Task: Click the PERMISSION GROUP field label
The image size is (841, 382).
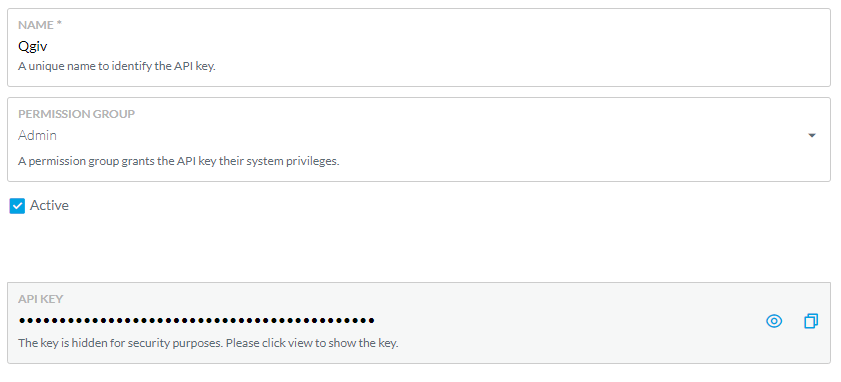Action: click(x=77, y=114)
